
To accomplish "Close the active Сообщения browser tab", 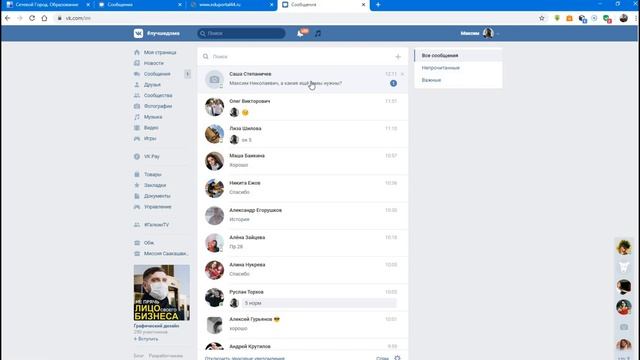I will tap(363, 4).
